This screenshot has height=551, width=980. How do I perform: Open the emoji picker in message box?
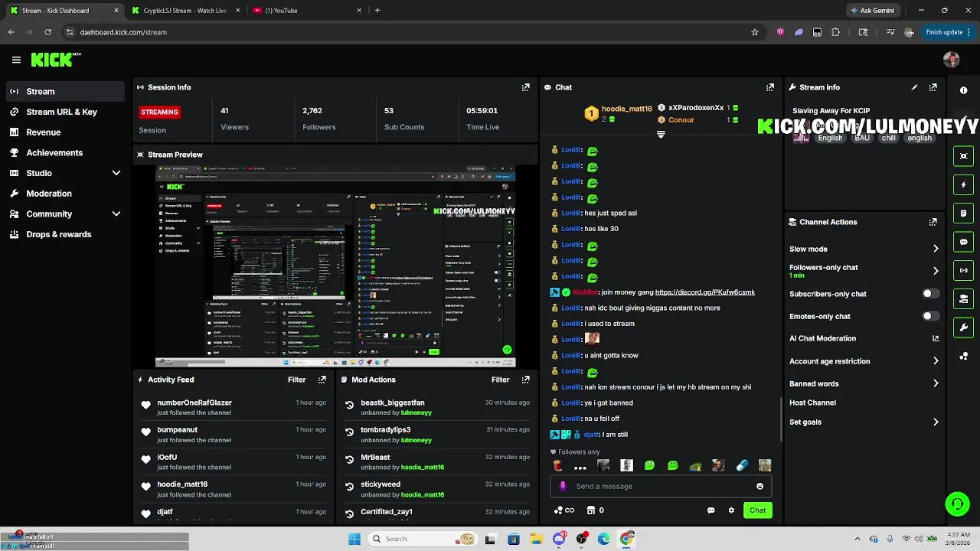(759, 486)
